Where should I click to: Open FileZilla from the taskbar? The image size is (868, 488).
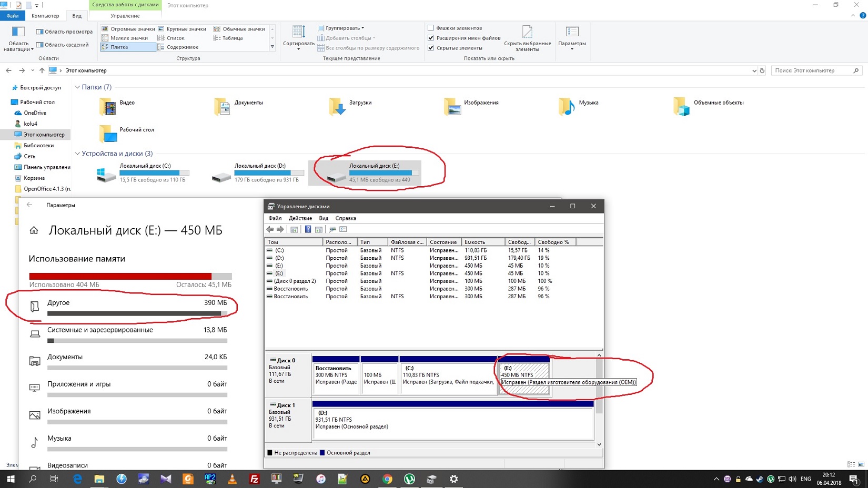(x=254, y=479)
